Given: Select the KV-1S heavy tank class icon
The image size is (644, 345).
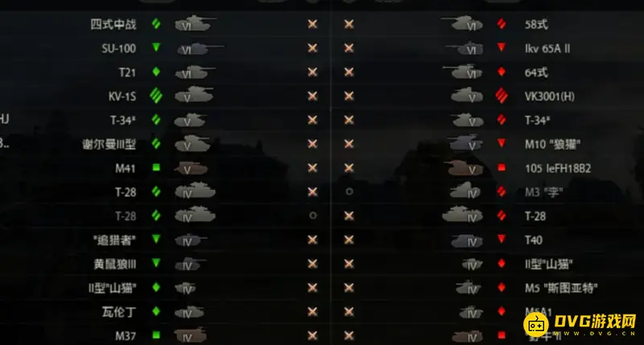Looking at the screenshot, I should pyautogui.click(x=156, y=96).
